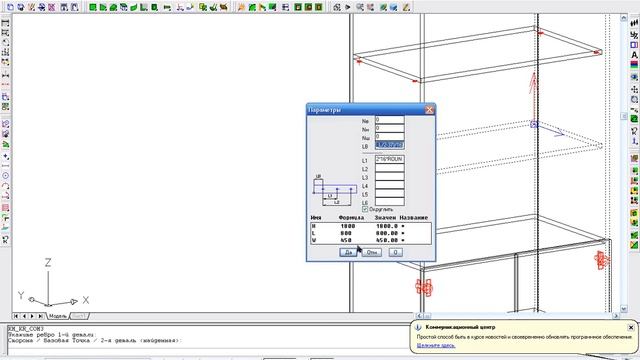Click the 0 button in Параметры dialog

(x=395, y=252)
